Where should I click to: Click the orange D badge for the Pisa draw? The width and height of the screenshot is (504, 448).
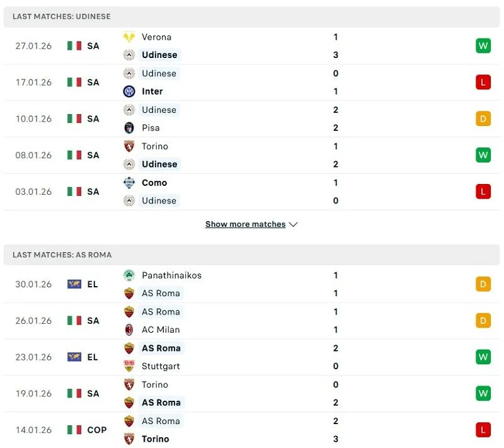point(483,118)
